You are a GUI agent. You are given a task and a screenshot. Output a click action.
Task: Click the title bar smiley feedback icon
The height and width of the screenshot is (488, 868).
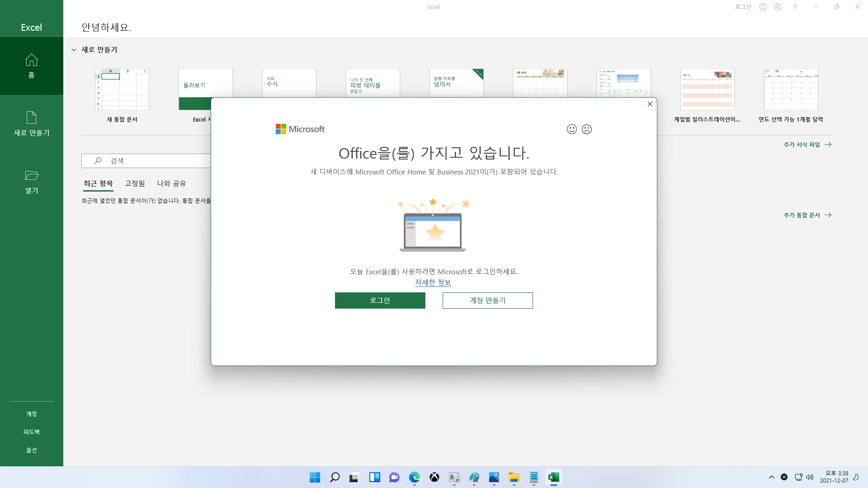[x=763, y=7]
